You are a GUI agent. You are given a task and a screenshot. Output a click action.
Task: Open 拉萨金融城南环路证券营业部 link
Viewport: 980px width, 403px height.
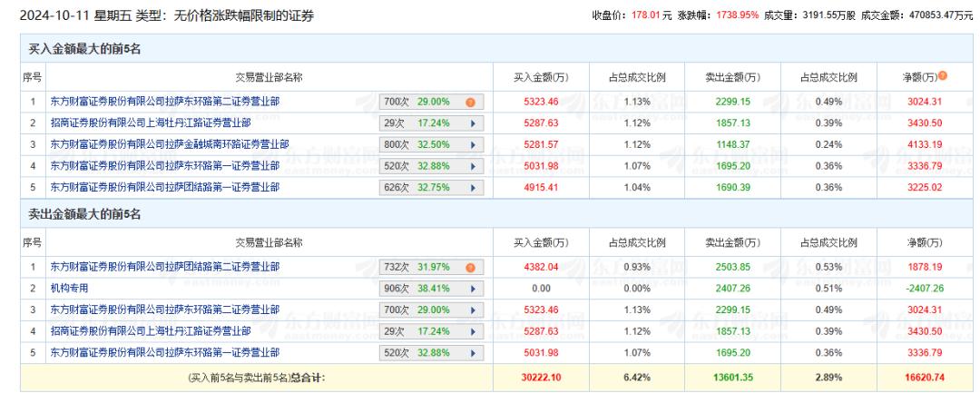click(171, 143)
